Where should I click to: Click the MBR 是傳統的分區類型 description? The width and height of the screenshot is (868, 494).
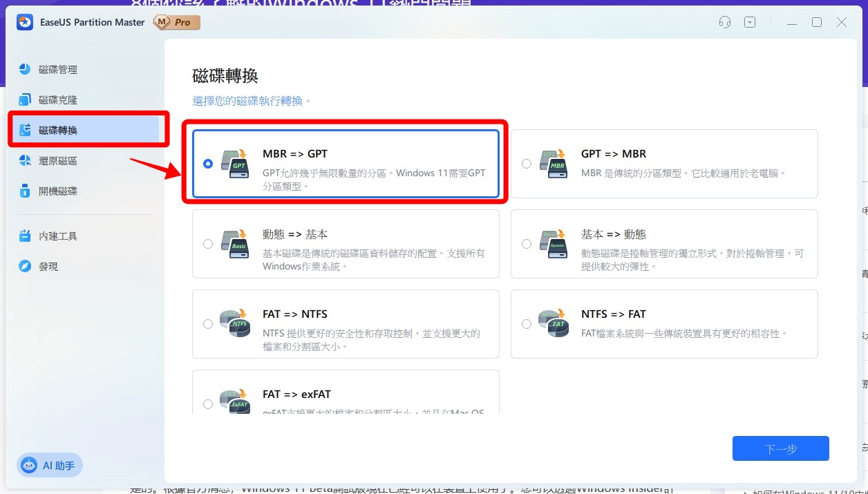683,173
